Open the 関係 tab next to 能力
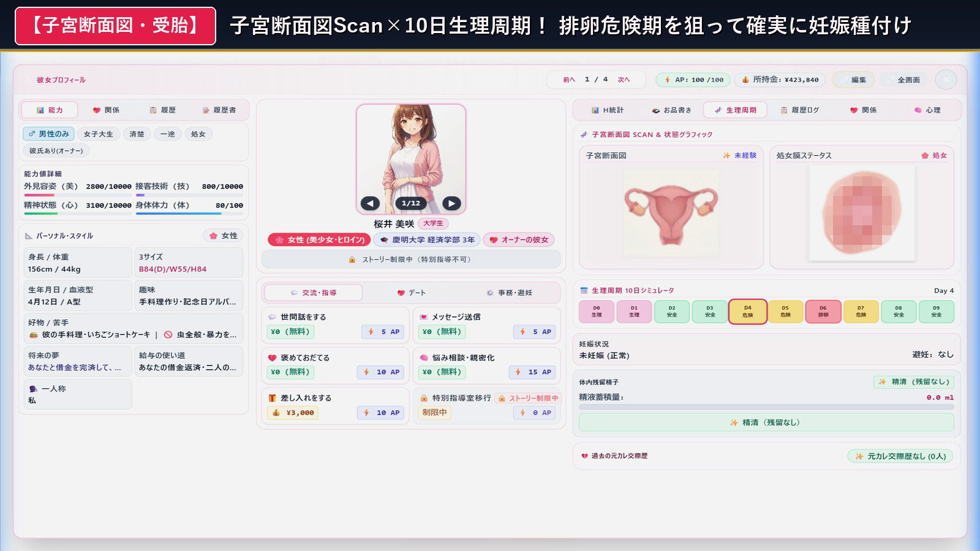This screenshot has width=980, height=551. (x=106, y=110)
